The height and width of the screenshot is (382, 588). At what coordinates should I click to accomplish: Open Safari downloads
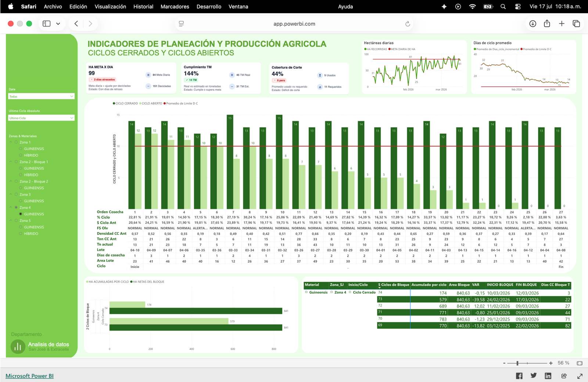533,24
